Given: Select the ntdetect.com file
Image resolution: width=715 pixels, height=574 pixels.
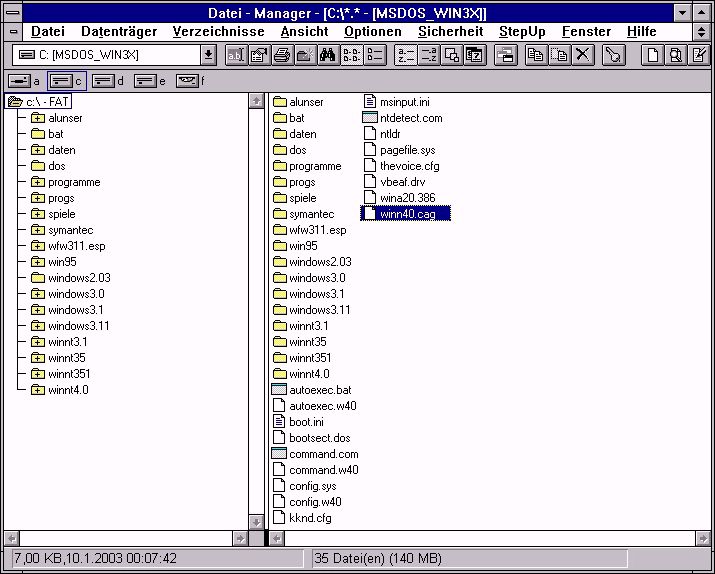Looking at the screenshot, I should [x=410, y=118].
